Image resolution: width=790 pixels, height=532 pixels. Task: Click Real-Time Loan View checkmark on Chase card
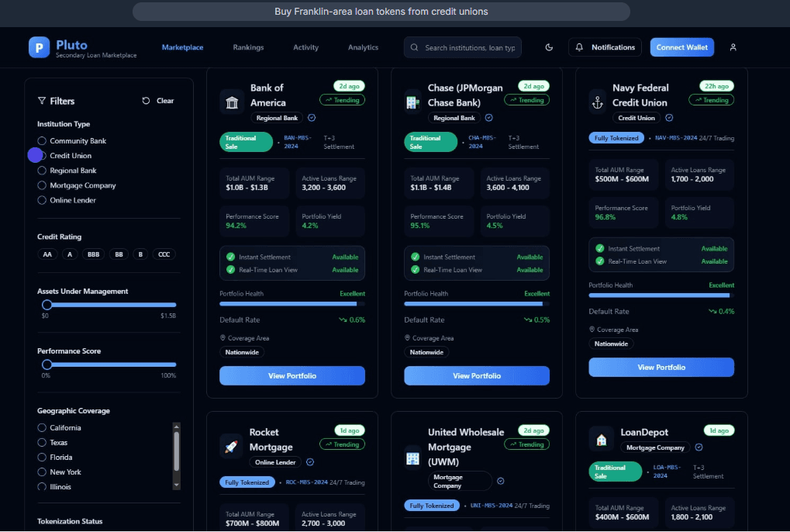point(415,270)
